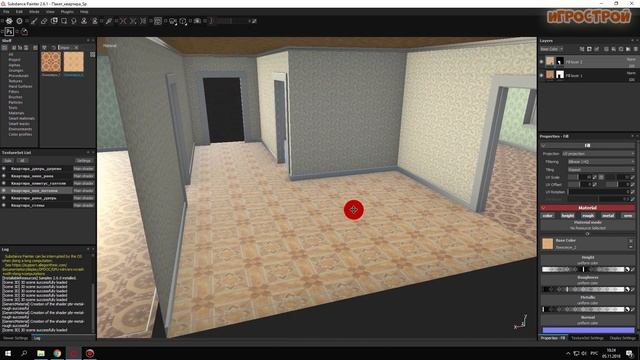
Task: Open the Projection dropdown (UV projection)
Action: click(x=598, y=154)
